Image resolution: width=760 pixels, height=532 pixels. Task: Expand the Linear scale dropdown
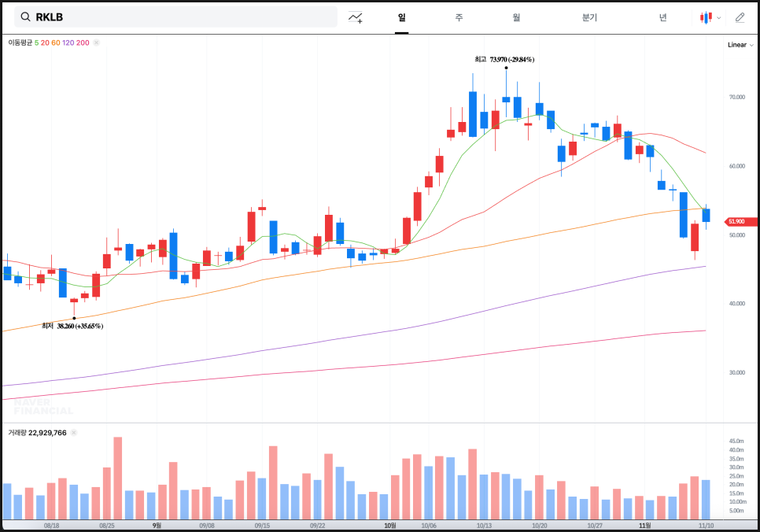pos(740,45)
